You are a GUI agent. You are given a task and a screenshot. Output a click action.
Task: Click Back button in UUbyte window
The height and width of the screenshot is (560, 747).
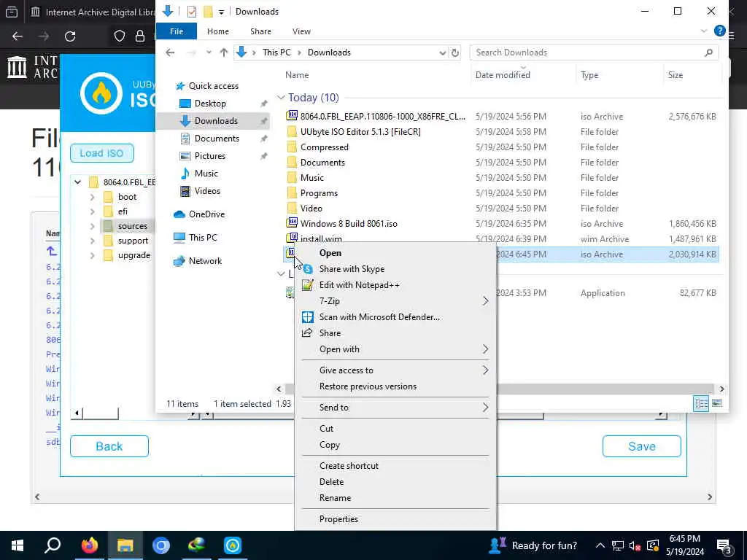point(109,447)
